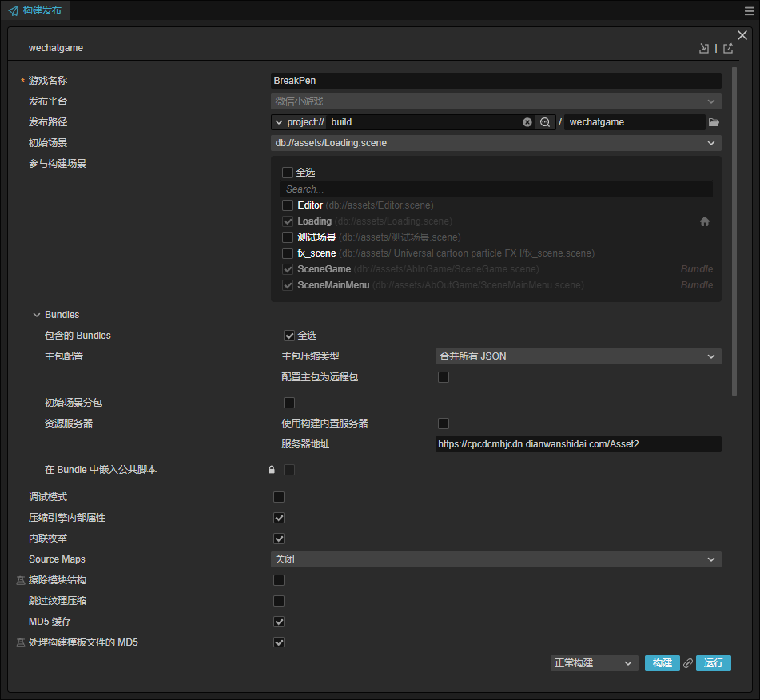760x700 pixels.
Task: Open the 发布平台 微信小游戏 dropdown
Action: [495, 101]
